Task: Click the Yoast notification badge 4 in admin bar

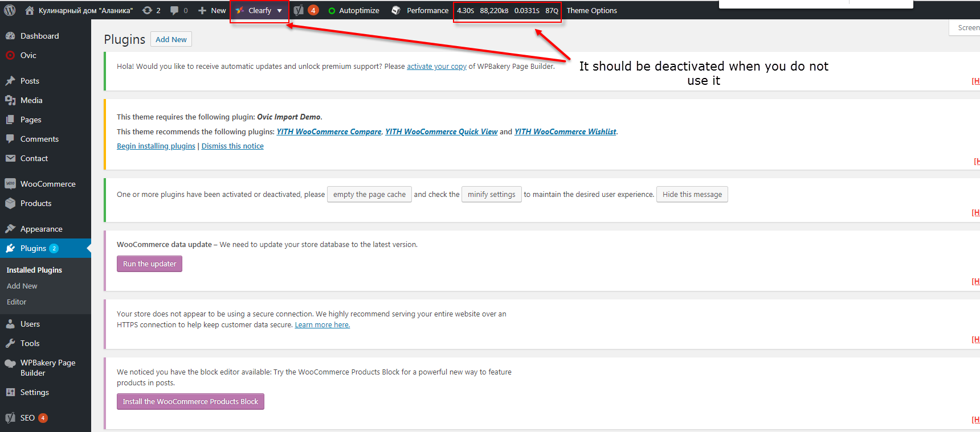Action: click(313, 10)
